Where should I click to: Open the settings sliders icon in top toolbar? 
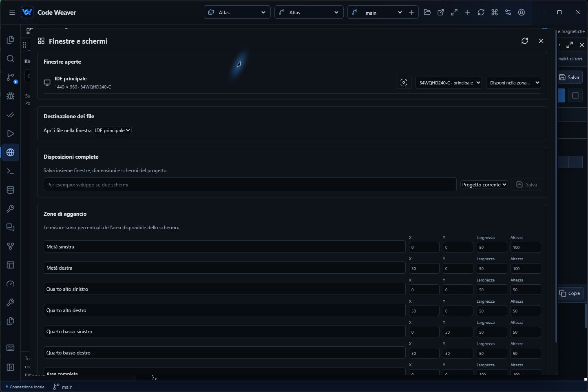(x=508, y=12)
